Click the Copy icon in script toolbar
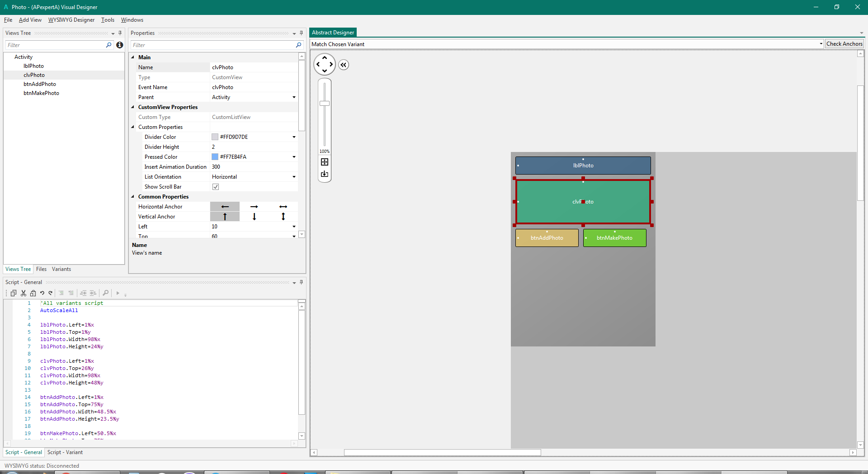This screenshot has width=868, height=474. (14, 293)
